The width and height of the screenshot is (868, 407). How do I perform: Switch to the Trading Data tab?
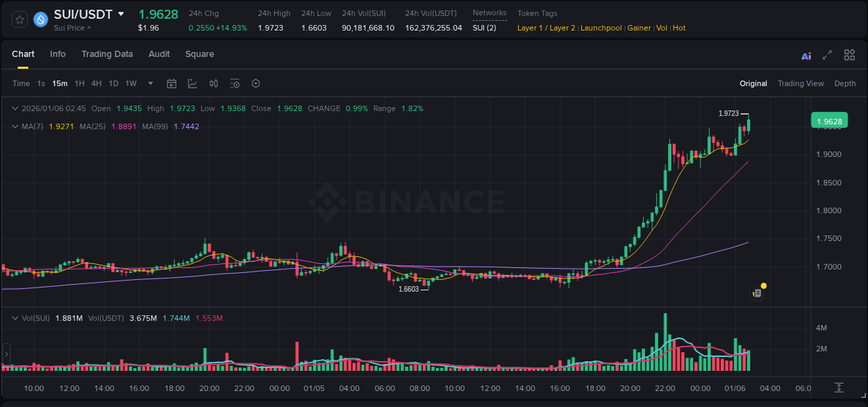(x=107, y=54)
